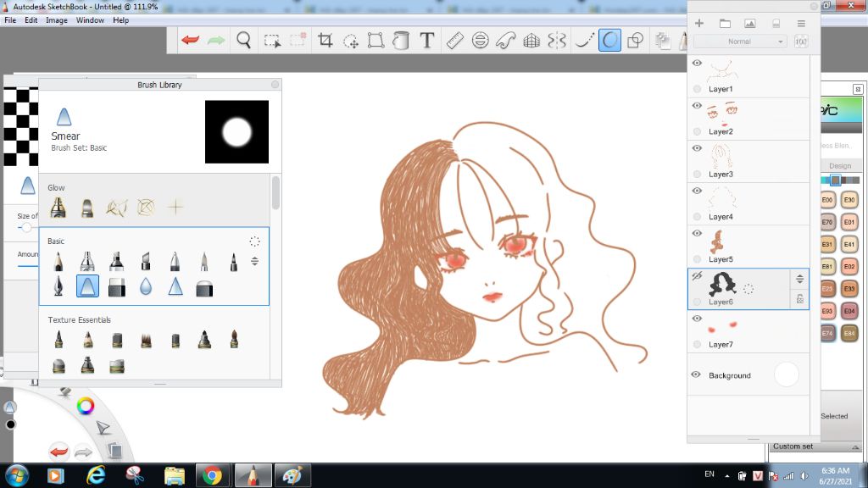Click the Windows Start button
Image resolution: width=868 pixels, height=488 pixels.
point(17,476)
